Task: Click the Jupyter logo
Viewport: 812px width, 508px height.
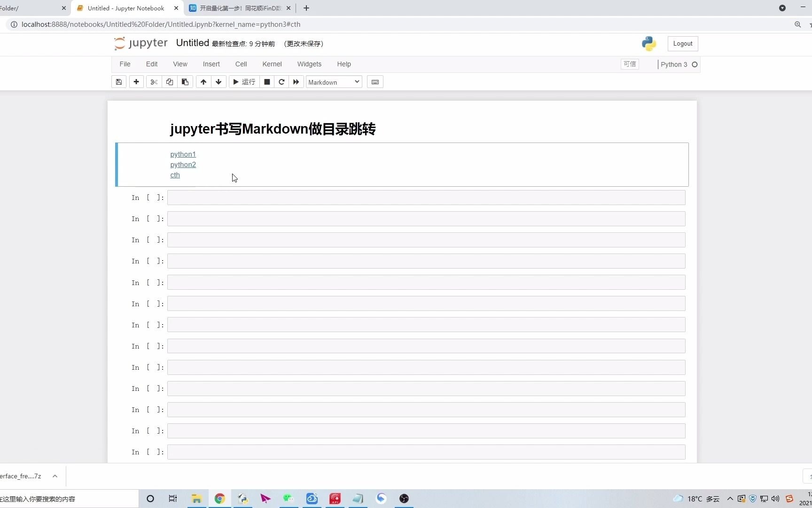Action: [141, 43]
